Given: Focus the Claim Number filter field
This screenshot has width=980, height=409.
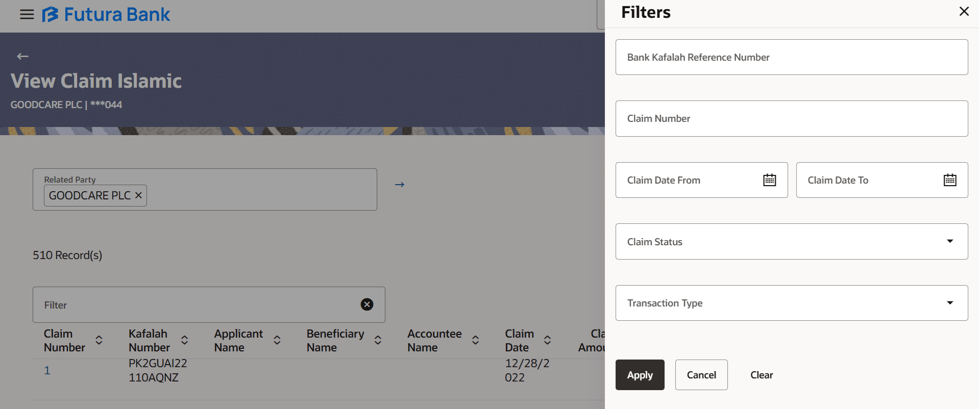Looking at the screenshot, I should [x=792, y=118].
